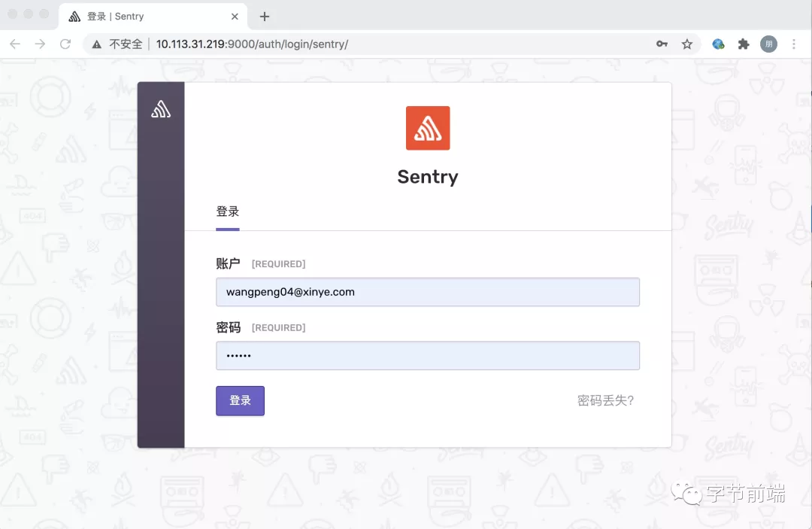Focus the 账户 email input field
This screenshot has width=812, height=529.
click(x=427, y=292)
